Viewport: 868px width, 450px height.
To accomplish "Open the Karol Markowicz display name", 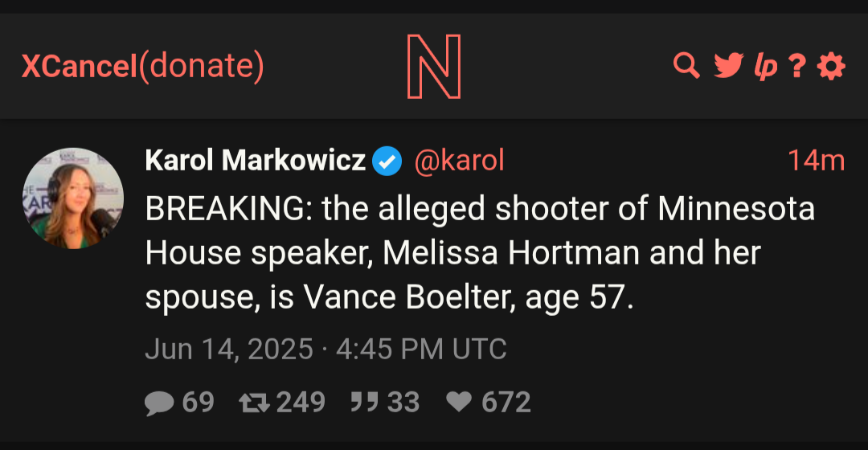I will point(256,161).
